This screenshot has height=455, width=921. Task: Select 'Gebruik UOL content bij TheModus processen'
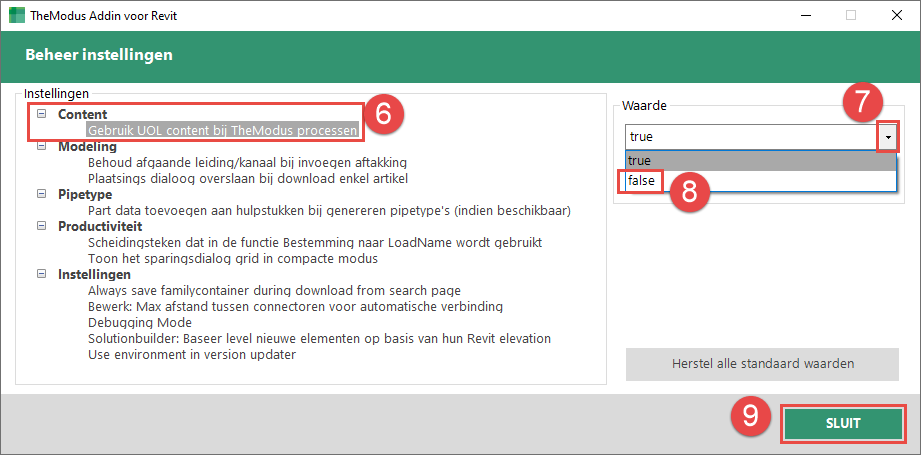[x=223, y=130]
